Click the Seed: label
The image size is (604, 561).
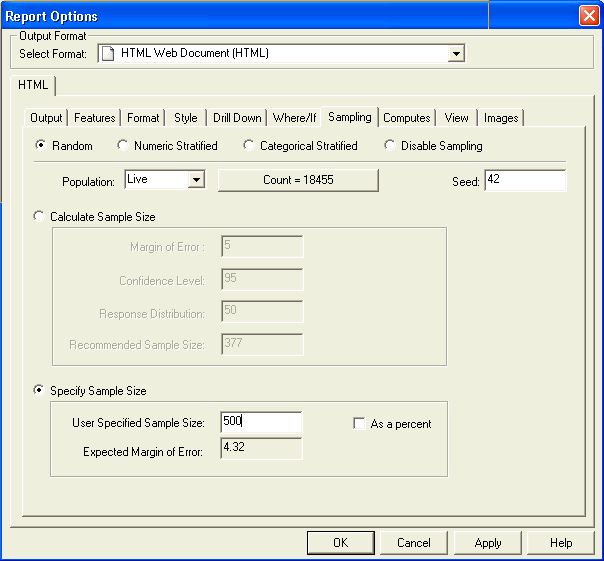pyautogui.click(x=466, y=181)
